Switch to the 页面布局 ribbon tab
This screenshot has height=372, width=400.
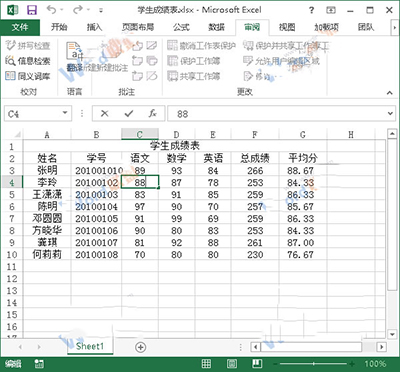[x=138, y=27]
